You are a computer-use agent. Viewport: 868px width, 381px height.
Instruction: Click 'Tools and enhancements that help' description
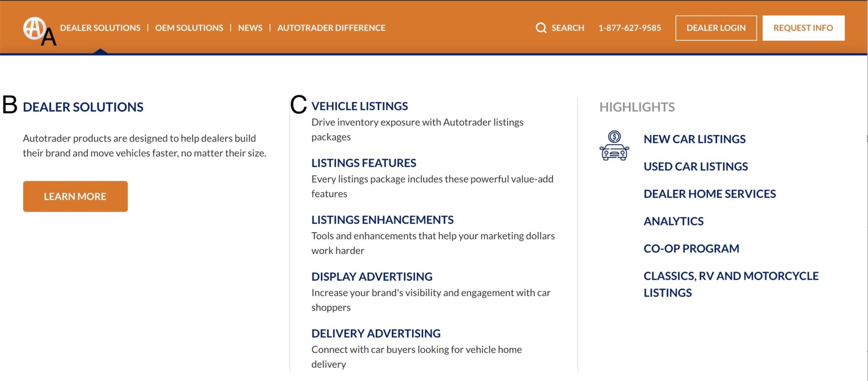433,243
